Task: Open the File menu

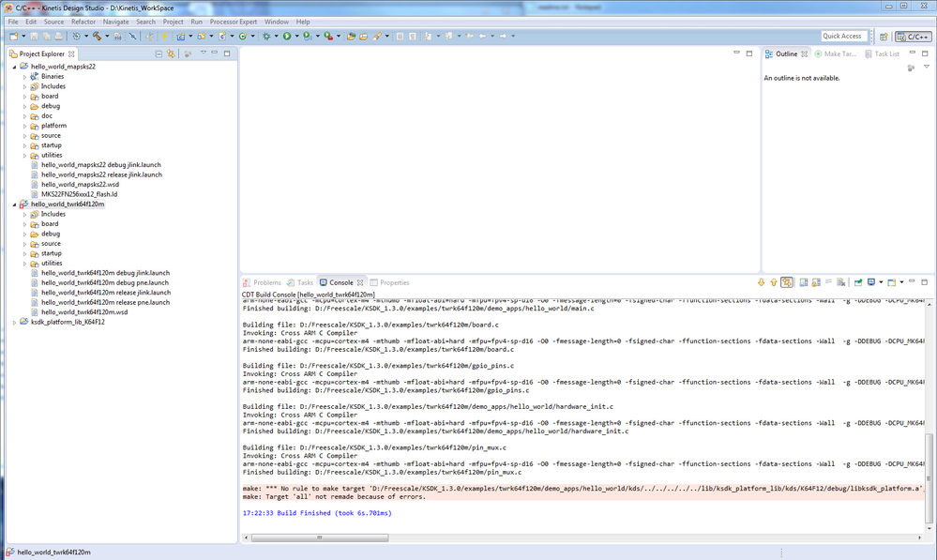Action: pyautogui.click(x=13, y=22)
